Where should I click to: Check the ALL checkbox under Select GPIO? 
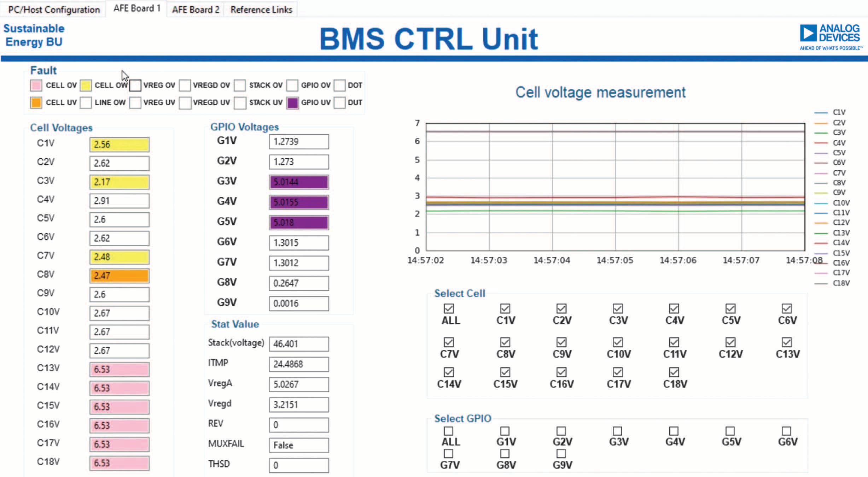pyautogui.click(x=449, y=431)
